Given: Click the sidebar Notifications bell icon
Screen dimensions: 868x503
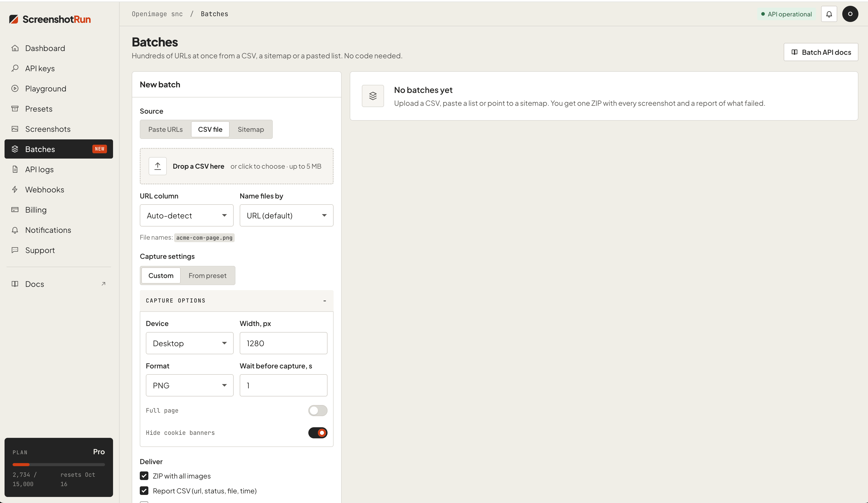Looking at the screenshot, I should (x=15, y=230).
